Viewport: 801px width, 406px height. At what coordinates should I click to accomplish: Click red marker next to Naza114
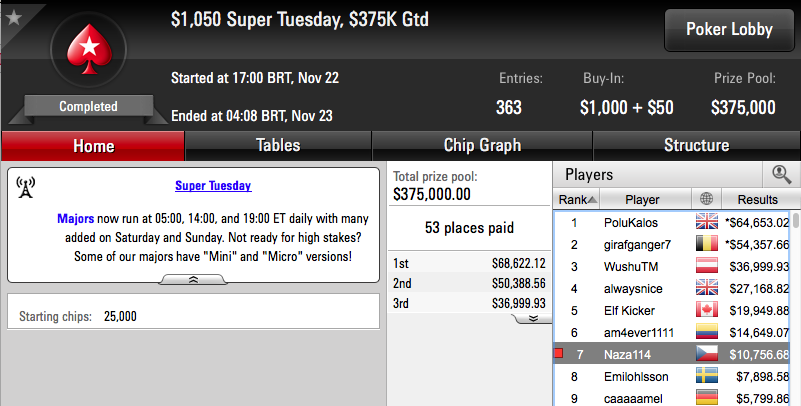tap(559, 353)
